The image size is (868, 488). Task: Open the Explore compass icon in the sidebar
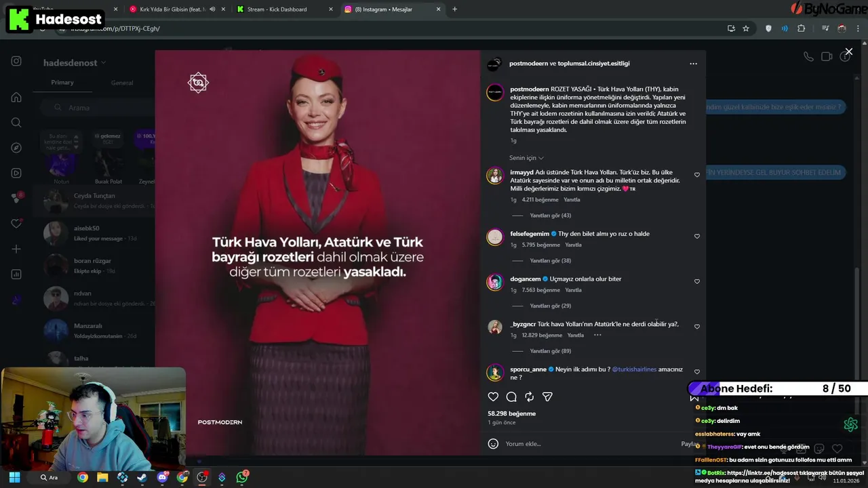[16, 148]
